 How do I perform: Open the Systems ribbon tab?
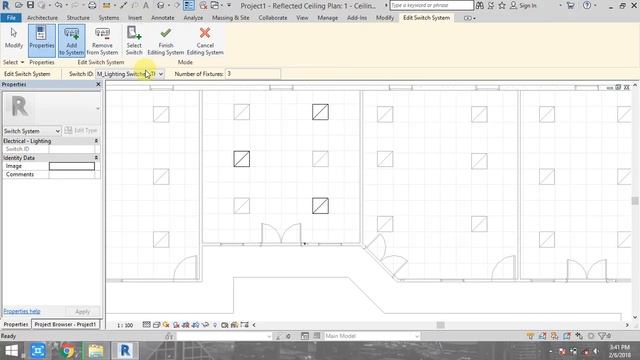[109, 18]
